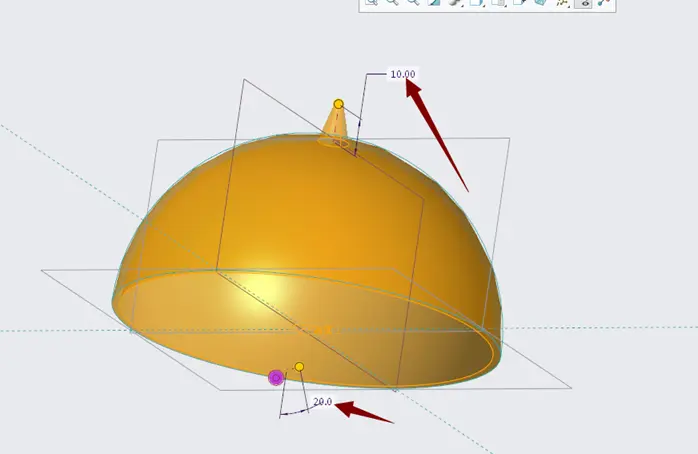The width and height of the screenshot is (698, 454).
Task: Click the yellow handle near the dome's bottom edge
Action: pyautogui.click(x=300, y=367)
